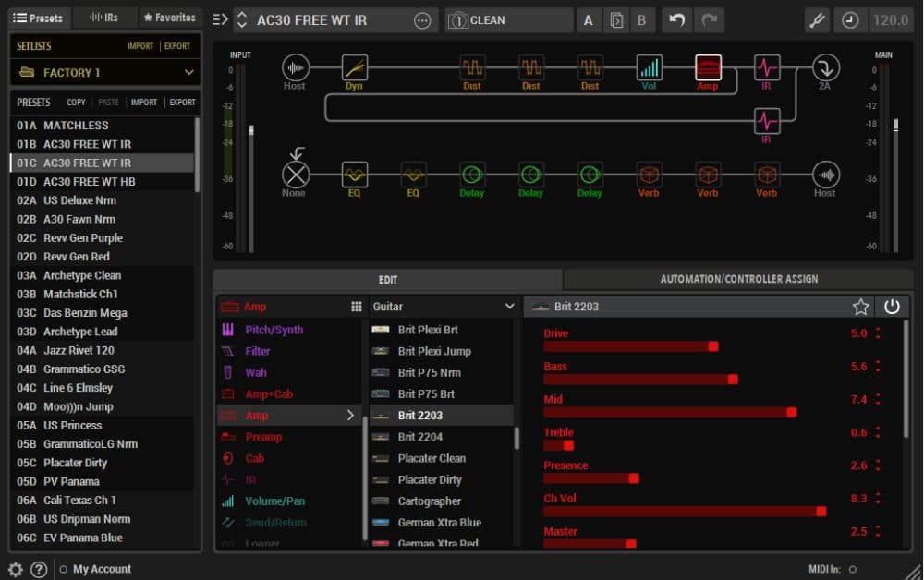The image size is (924, 580).
Task: Click the undo arrow icon
Action: coord(677,20)
